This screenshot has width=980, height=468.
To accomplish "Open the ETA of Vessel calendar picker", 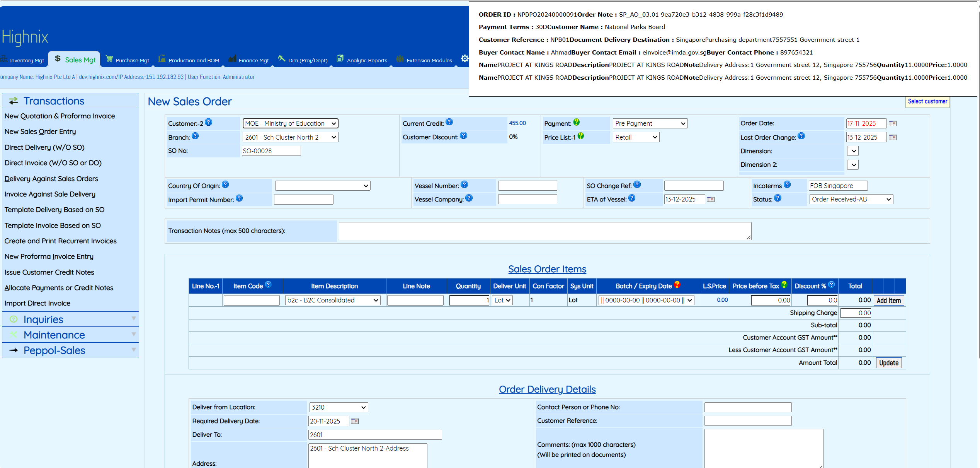I will (710, 199).
